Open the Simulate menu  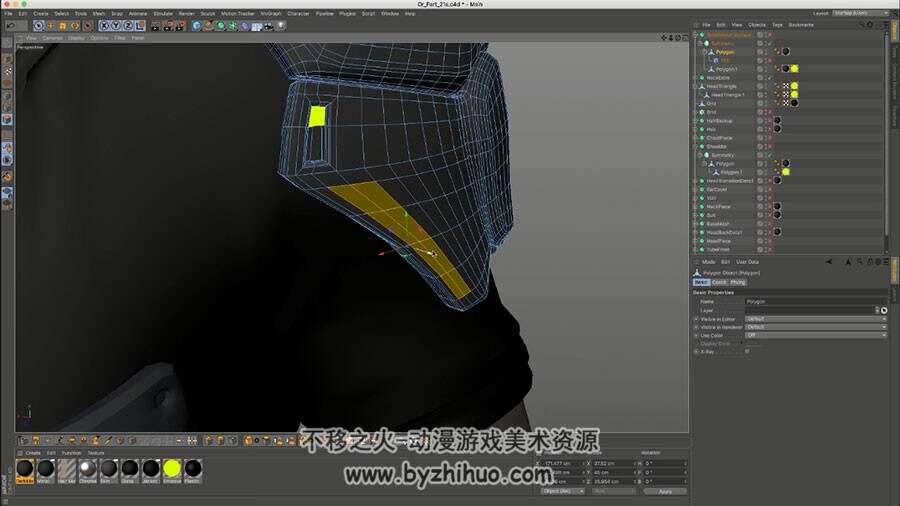163,13
